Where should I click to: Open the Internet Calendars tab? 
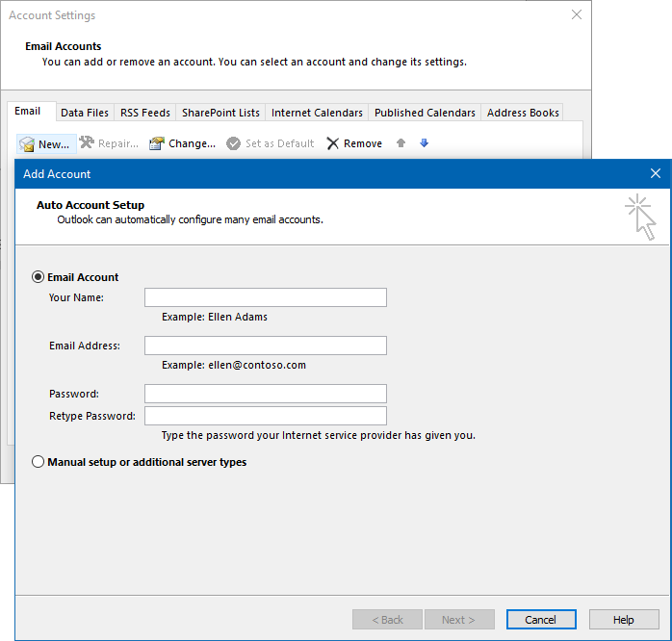point(317,113)
